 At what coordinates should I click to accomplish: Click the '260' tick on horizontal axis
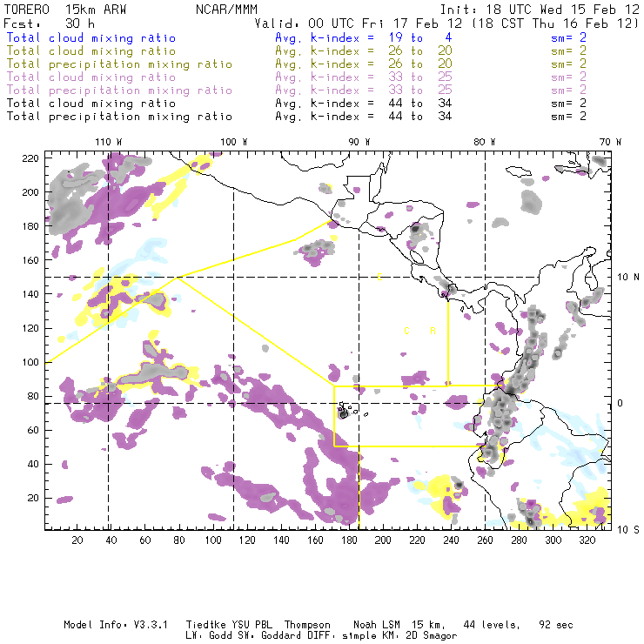(485, 540)
